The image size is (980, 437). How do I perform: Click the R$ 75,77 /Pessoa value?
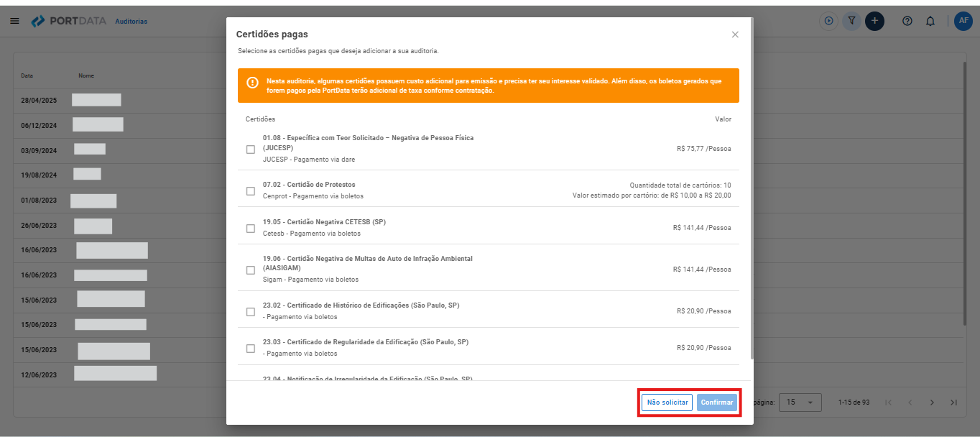pos(704,149)
